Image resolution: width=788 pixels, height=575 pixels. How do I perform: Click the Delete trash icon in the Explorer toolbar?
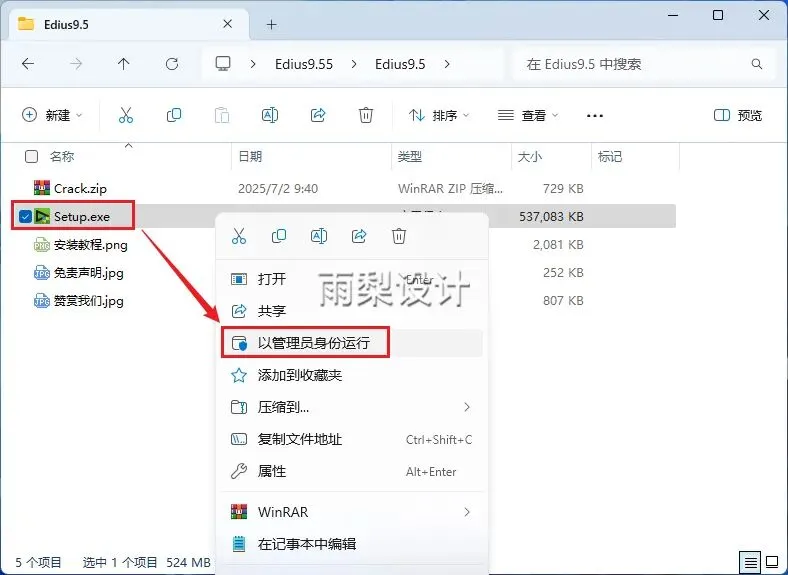[x=366, y=115]
